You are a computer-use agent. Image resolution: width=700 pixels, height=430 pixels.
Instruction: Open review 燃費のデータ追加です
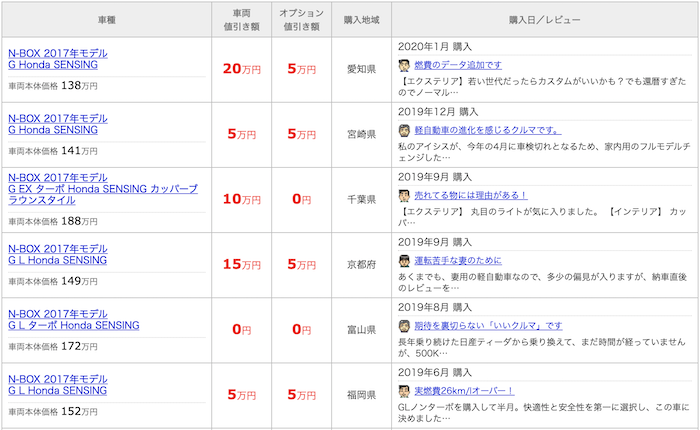pos(458,65)
